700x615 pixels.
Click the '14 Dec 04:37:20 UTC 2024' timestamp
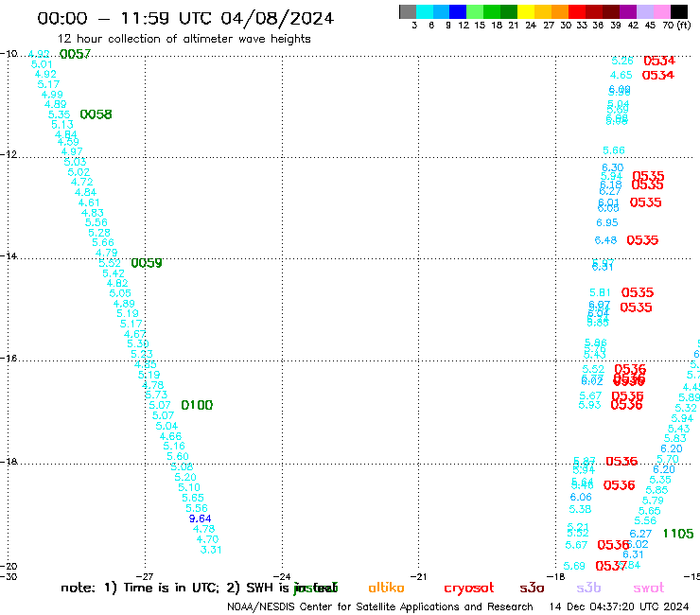click(x=619, y=607)
